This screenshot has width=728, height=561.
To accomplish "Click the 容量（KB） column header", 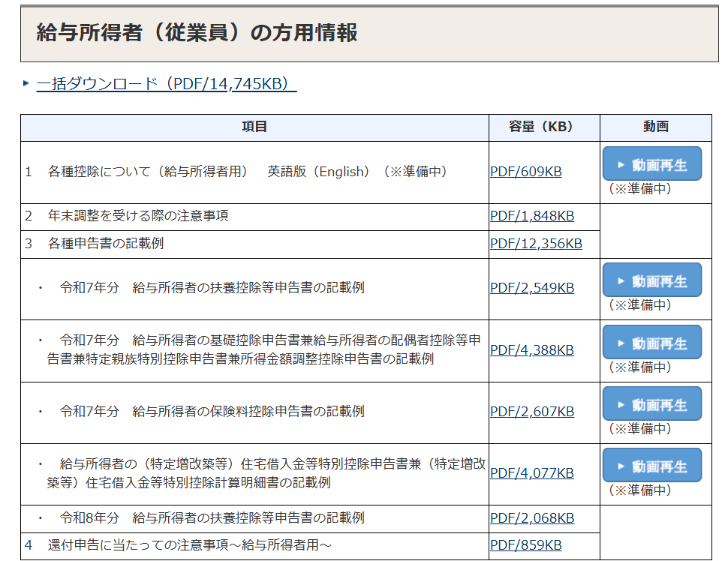I will point(543,127).
